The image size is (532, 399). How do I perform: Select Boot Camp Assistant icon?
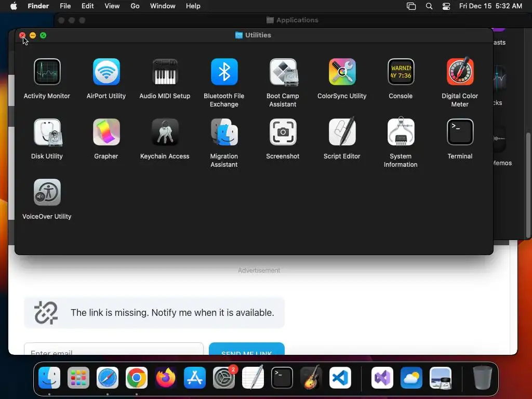[x=283, y=72]
